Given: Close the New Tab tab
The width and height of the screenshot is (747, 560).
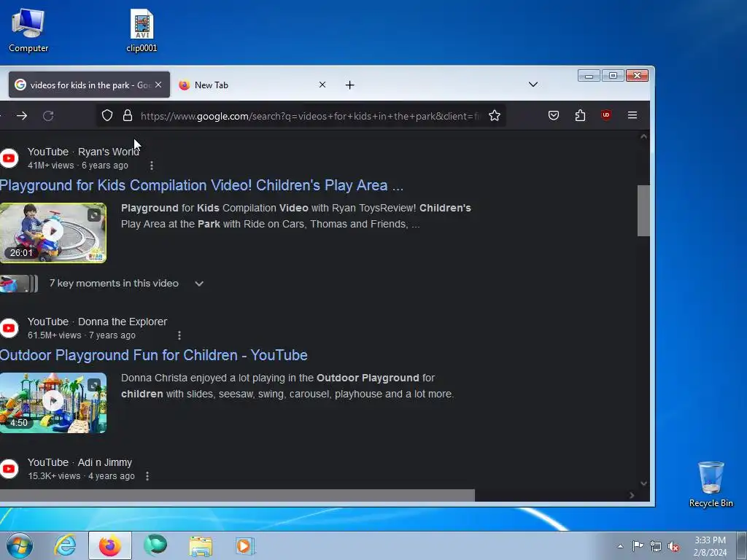Looking at the screenshot, I should point(322,85).
